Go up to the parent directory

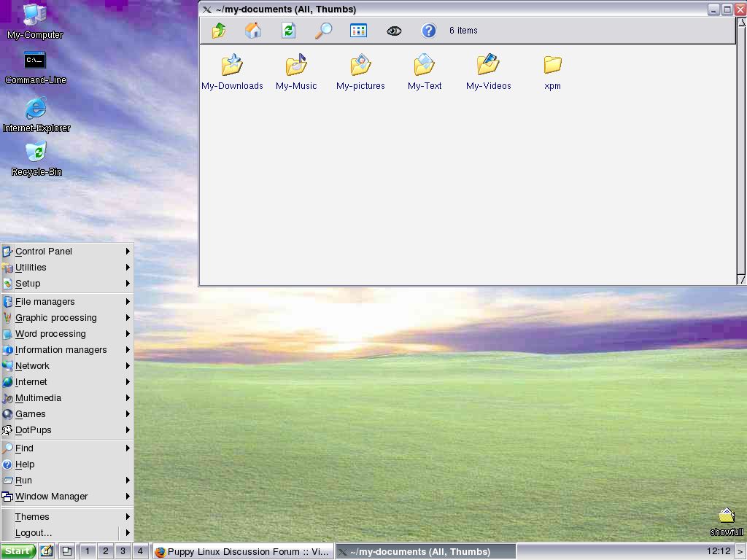[x=219, y=31]
